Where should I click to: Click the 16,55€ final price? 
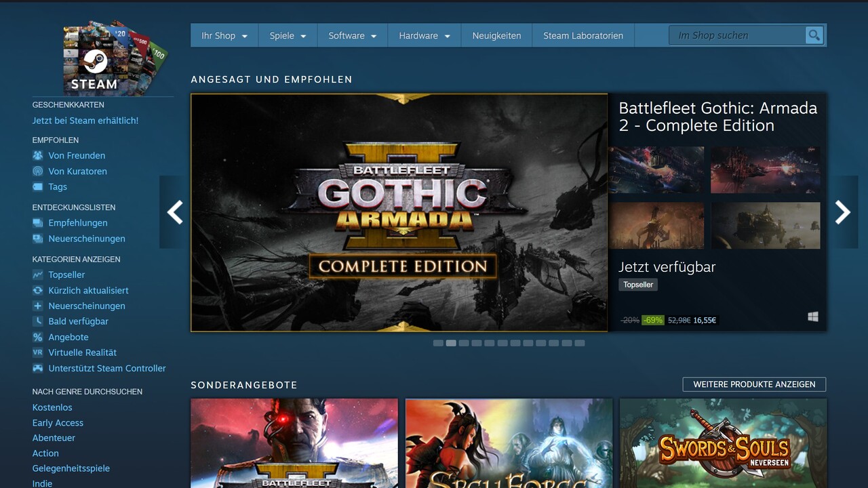click(705, 320)
